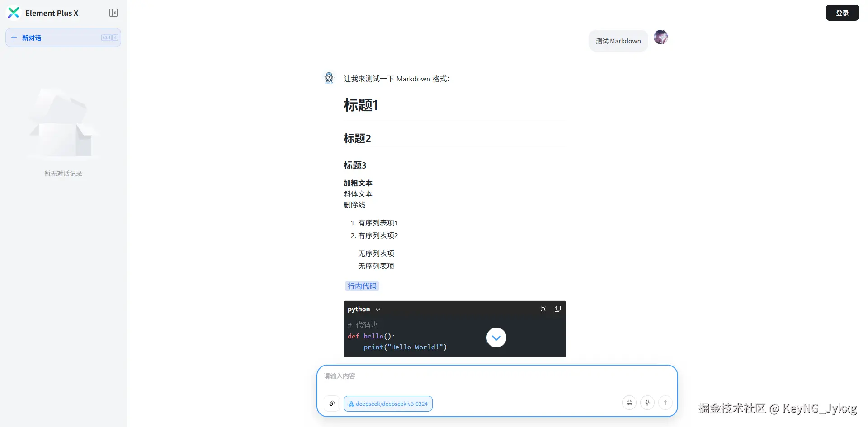Toggle the code block light/dark theme
This screenshot has height=427, width=868.
click(x=543, y=309)
